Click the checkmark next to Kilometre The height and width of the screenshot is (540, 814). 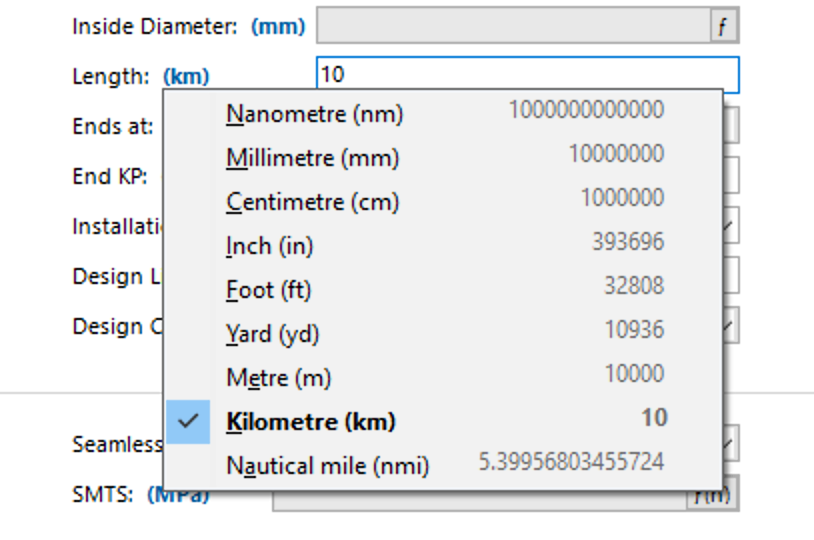tap(187, 421)
